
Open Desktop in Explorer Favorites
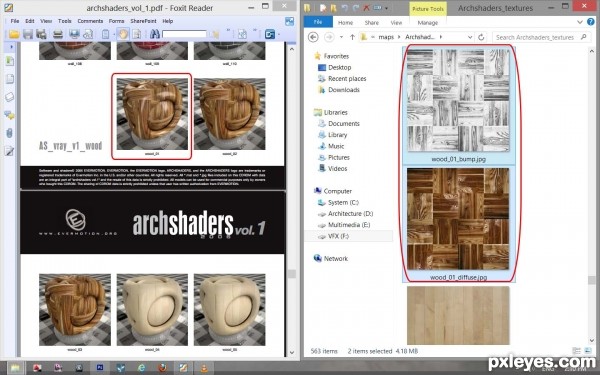pyautogui.click(x=340, y=67)
